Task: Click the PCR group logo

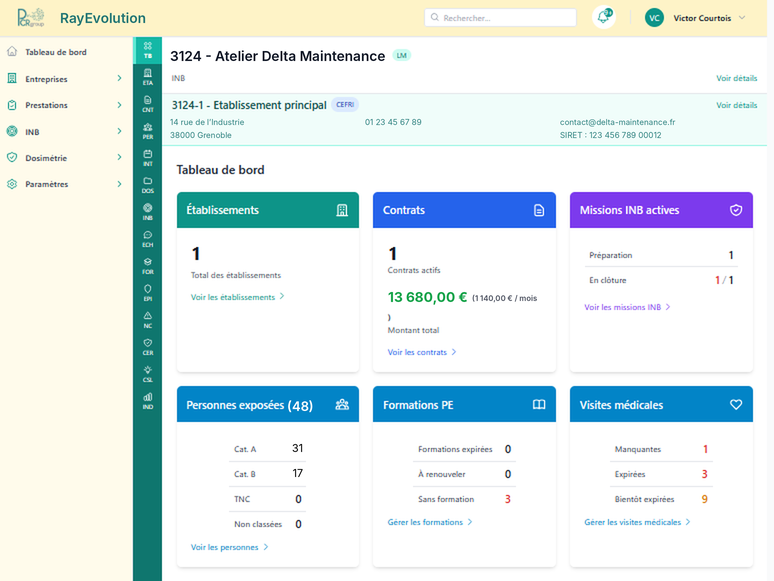Action: point(31,18)
